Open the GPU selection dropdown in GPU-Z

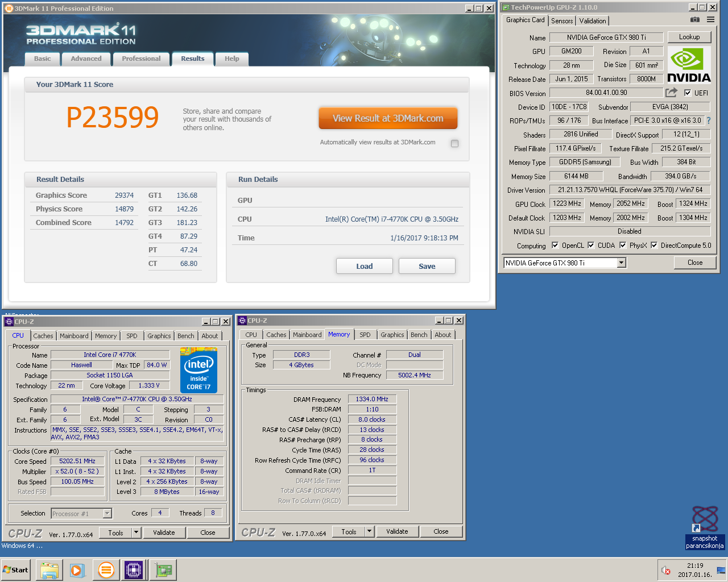(622, 263)
